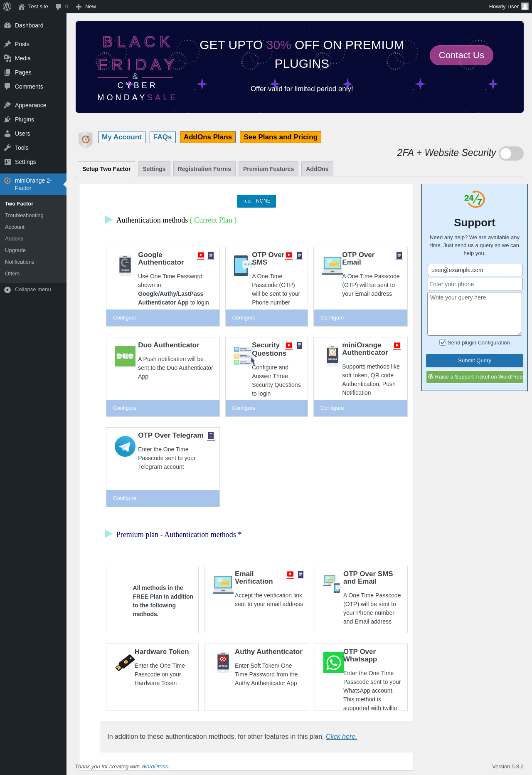Click the Hardware Token key icon
Viewport: 532px width, 775px height.
125,663
